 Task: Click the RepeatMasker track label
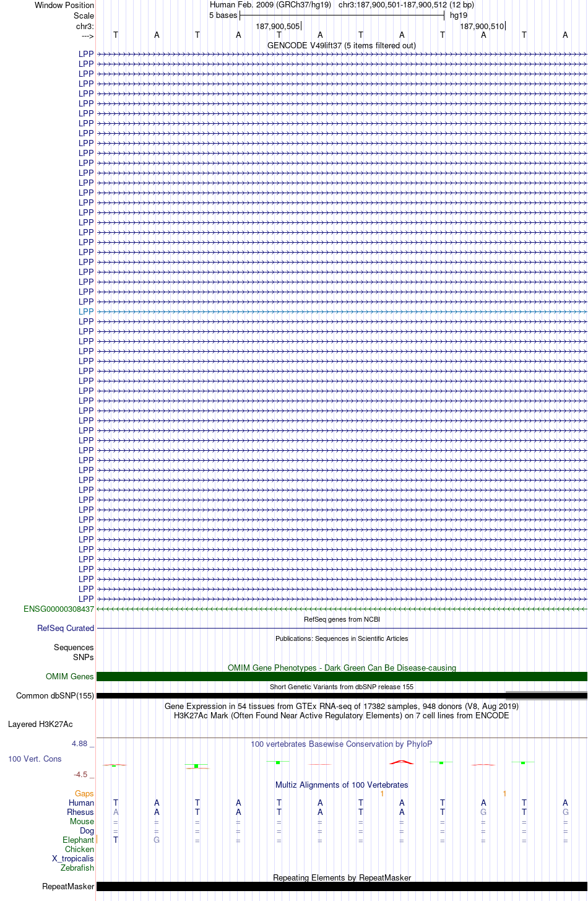(68, 886)
